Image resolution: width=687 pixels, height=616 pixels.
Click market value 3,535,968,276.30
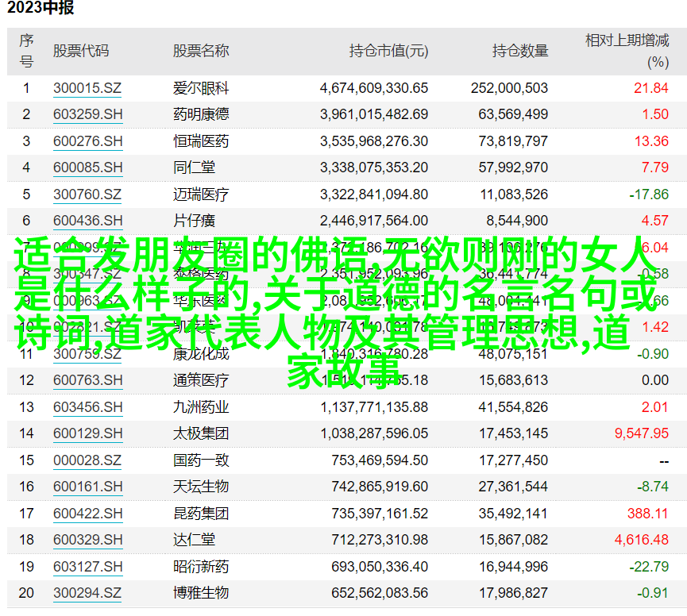374,141
